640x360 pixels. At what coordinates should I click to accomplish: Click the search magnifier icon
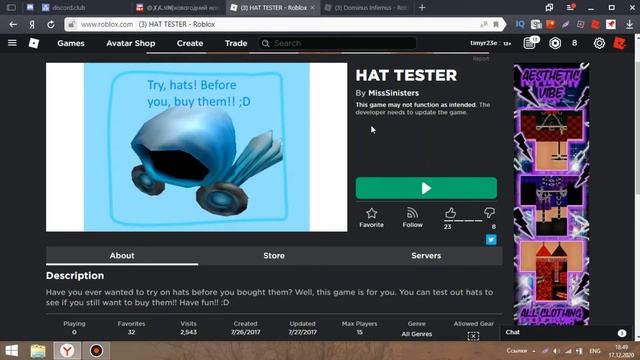pyautogui.click(x=265, y=43)
